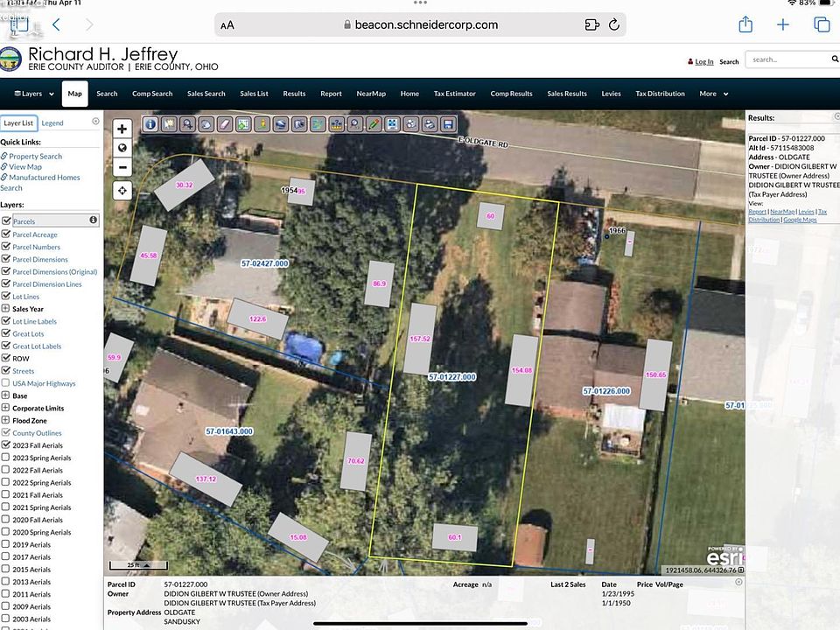The image size is (840, 630).
Task: Uncheck the Parcel Numbers layer
Action: coord(6,247)
